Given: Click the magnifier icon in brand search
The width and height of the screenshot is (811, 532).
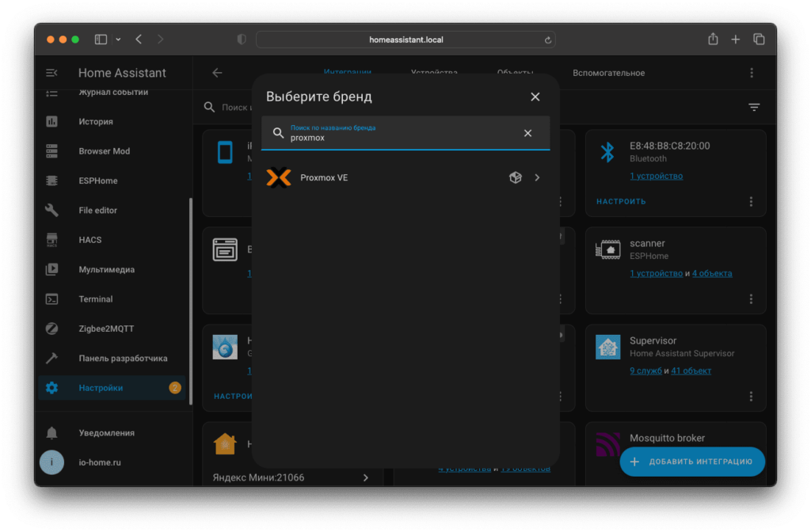Looking at the screenshot, I should point(278,133).
